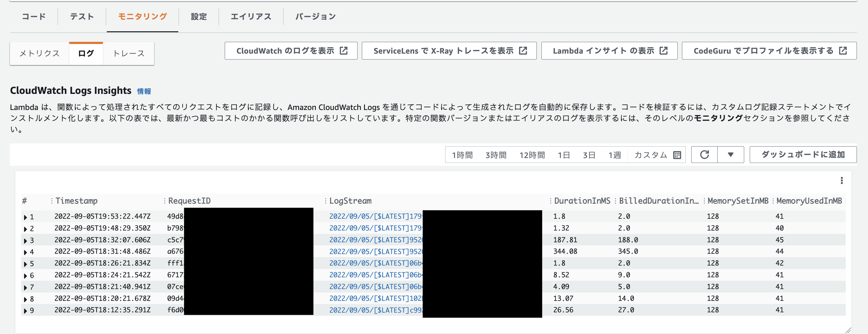
Task: Click the duration value 187.81
Action: 565,240
